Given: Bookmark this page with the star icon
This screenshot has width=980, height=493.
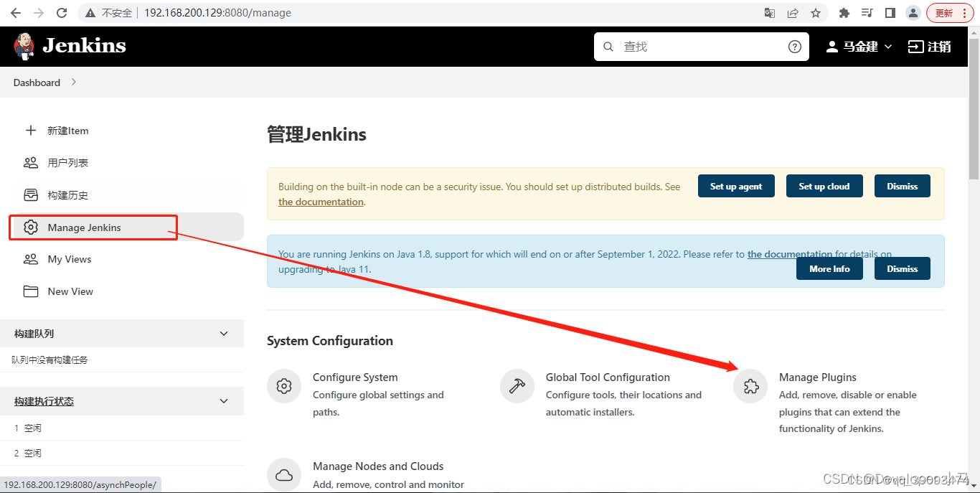Looking at the screenshot, I should point(816,13).
